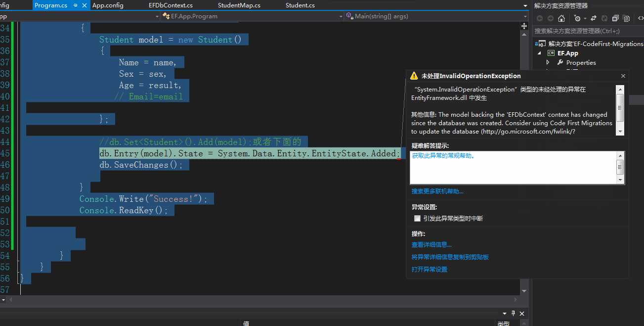The image size is (644, 326).
Task: Toggle 引发此异常类型时中断 checkbox
Action: point(418,219)
